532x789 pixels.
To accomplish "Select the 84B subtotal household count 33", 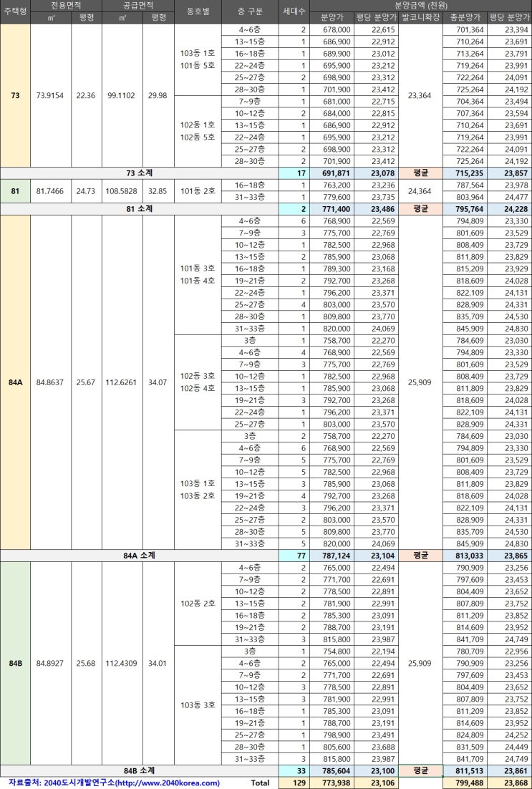I will [294, 771].
